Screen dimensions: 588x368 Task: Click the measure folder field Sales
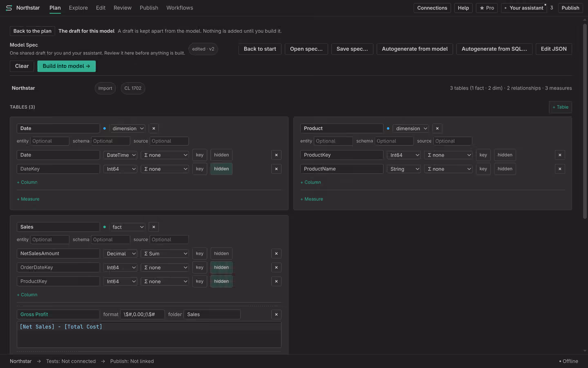[x=212, y=314]
